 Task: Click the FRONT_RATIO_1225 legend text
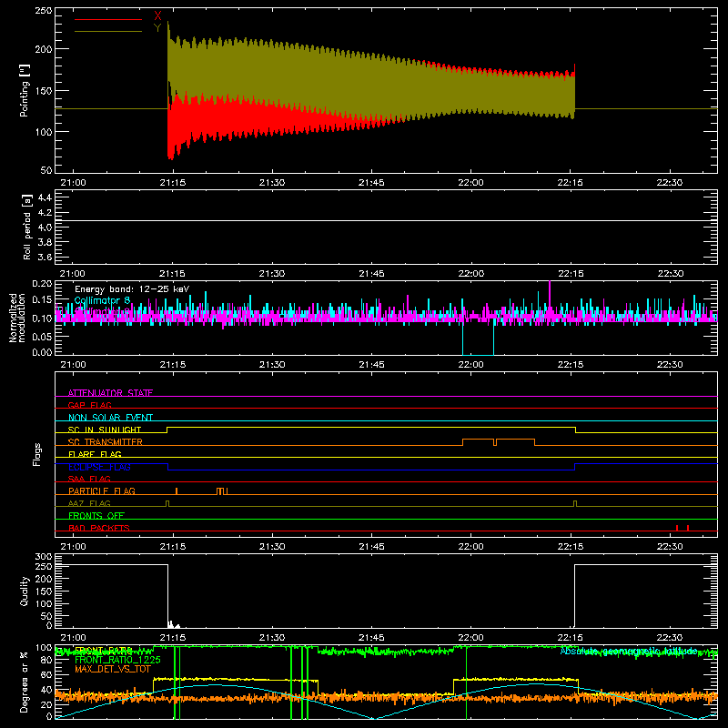click(117, 660)
